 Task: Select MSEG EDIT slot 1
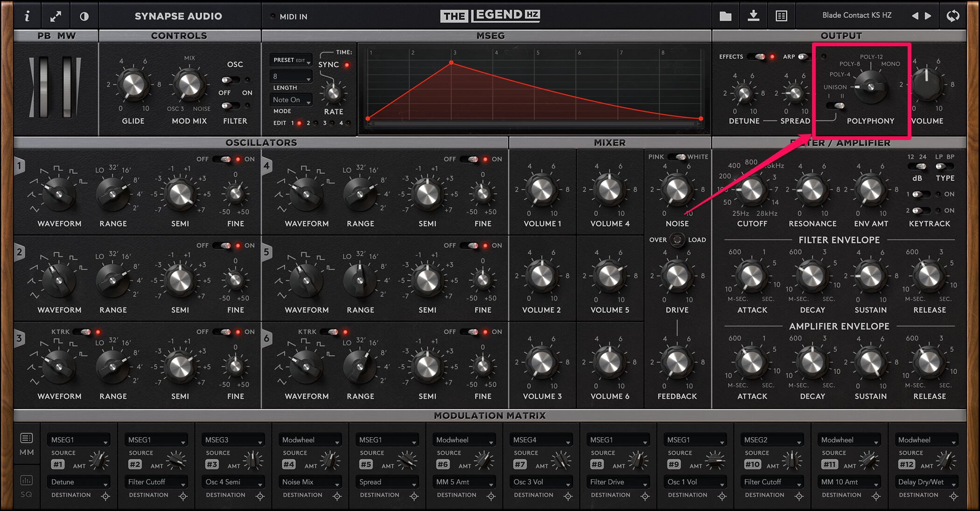pyautogui.click(x=300, y=123)
